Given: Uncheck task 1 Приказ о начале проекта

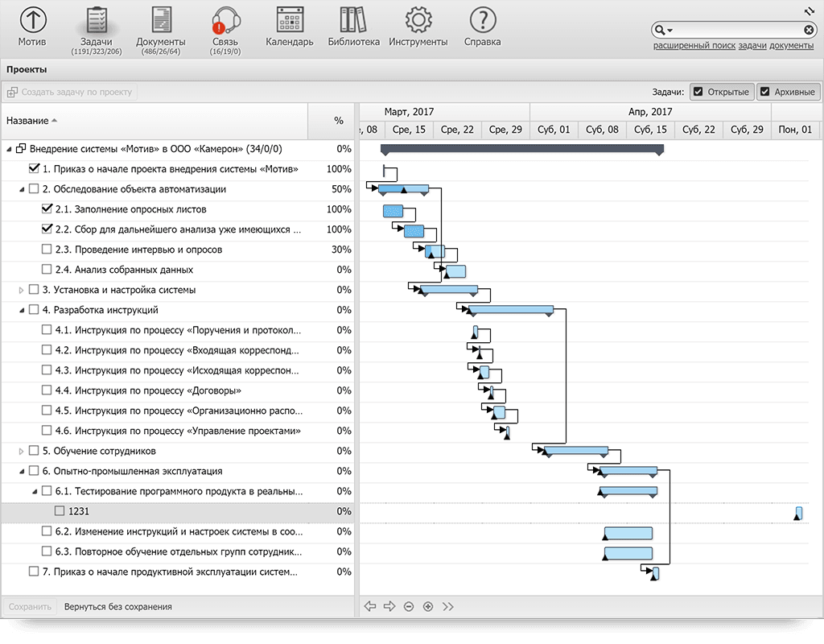Looking at the screenshot, I should click(34, 169).
